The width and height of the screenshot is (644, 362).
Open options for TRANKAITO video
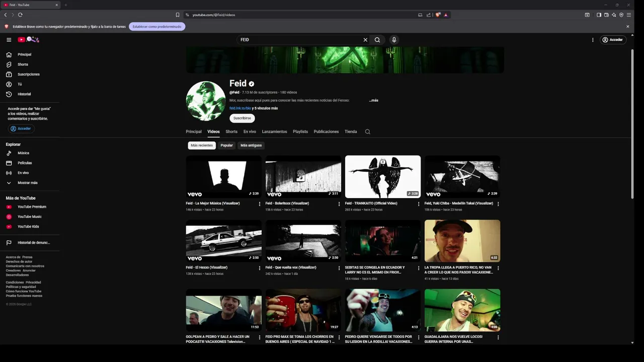(x=419, y=204)
